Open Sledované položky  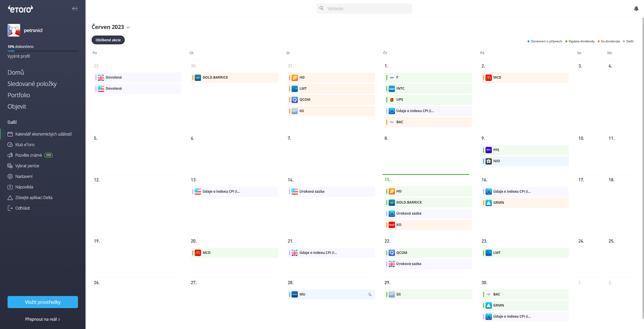32,84
